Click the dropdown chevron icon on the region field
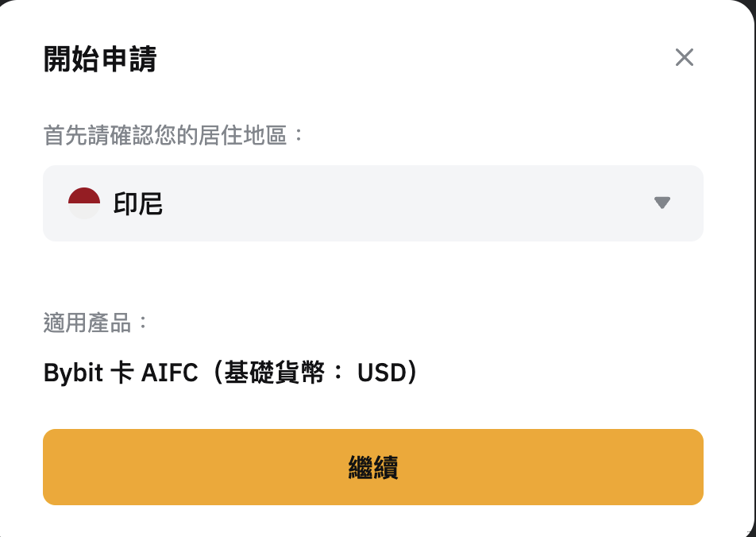Image resolution: width=756 pixels, height=537 pixels. (662, 203)
